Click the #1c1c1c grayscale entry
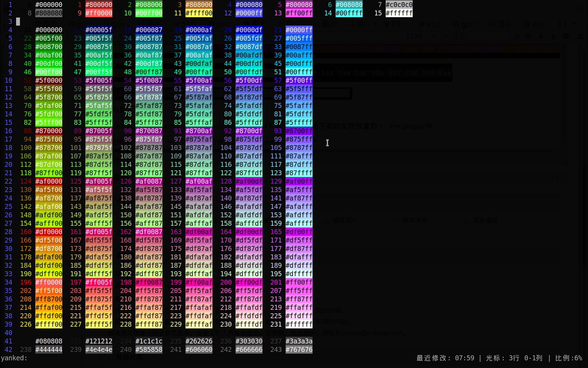The height and width of the screenshot is (368, 588). [149, 341]
